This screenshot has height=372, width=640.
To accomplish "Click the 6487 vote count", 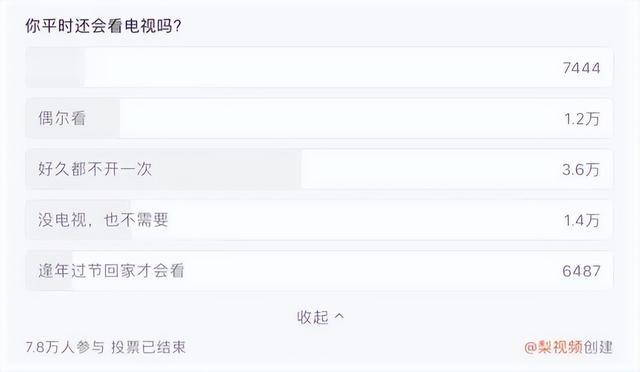I will tap(581, 271).
